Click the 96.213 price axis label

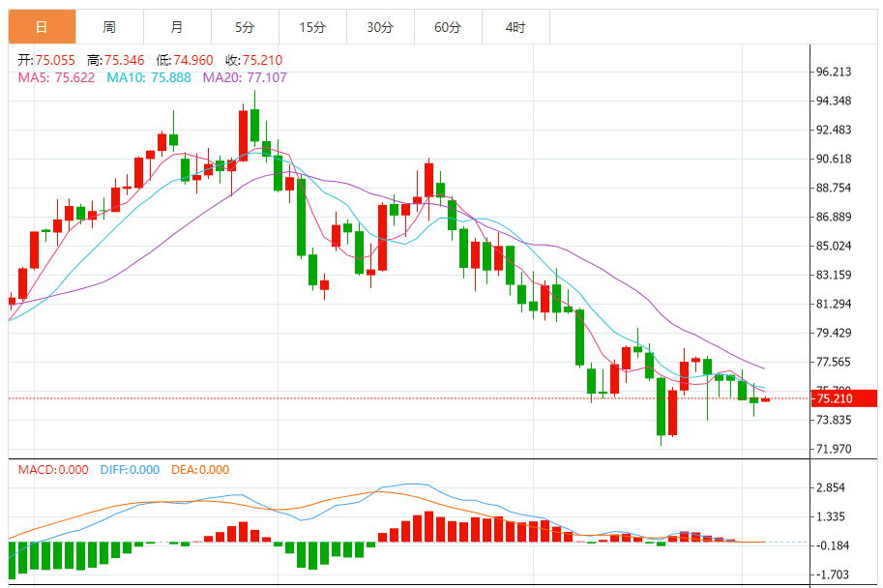coord(834,72)
